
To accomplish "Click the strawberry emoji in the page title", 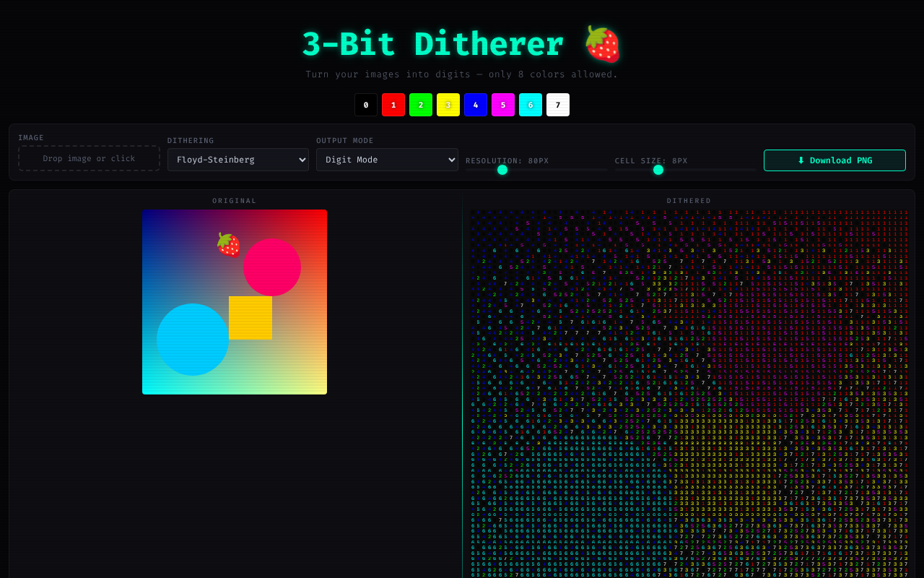I will point(603,44).
